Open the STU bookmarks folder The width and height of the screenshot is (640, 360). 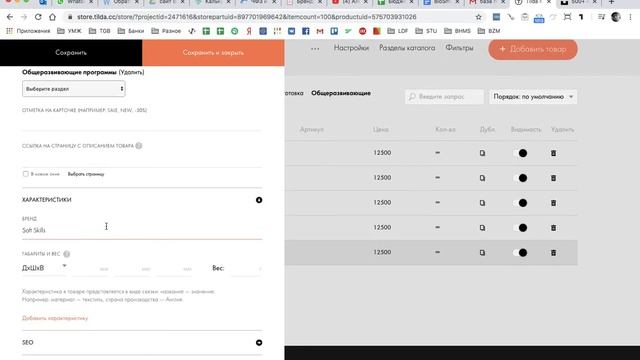tap(426, 31)
